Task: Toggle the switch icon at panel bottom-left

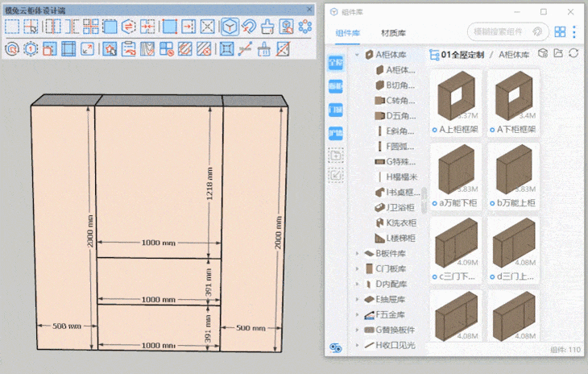Action: (x=336, y=348)
